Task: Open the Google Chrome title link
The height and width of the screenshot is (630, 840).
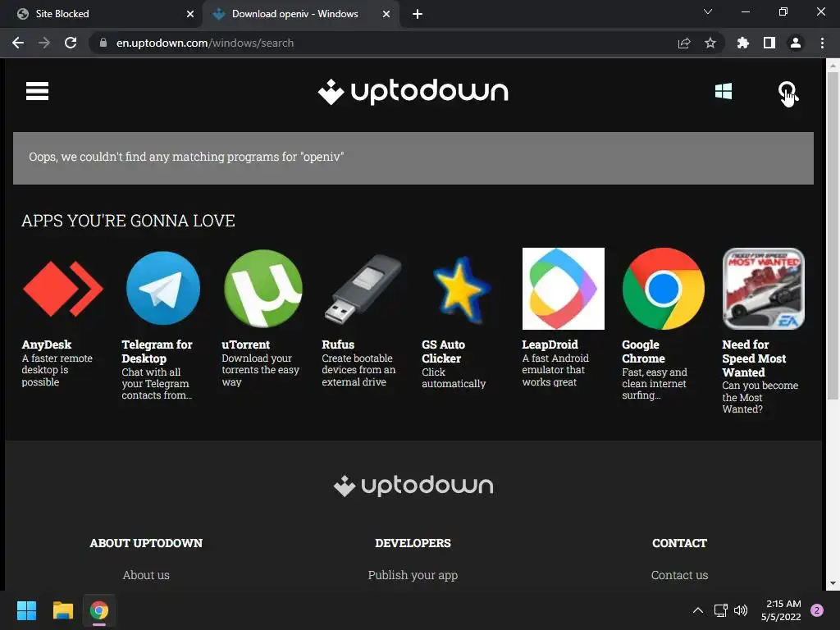Action: tap(643, 351)
